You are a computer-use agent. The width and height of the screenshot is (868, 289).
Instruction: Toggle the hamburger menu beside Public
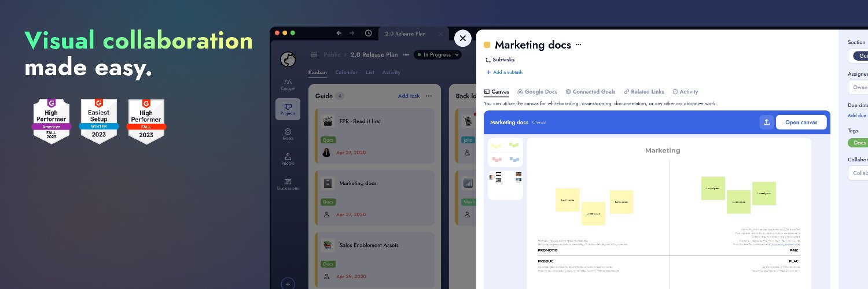pyautogui.click(x=314, y=55)
